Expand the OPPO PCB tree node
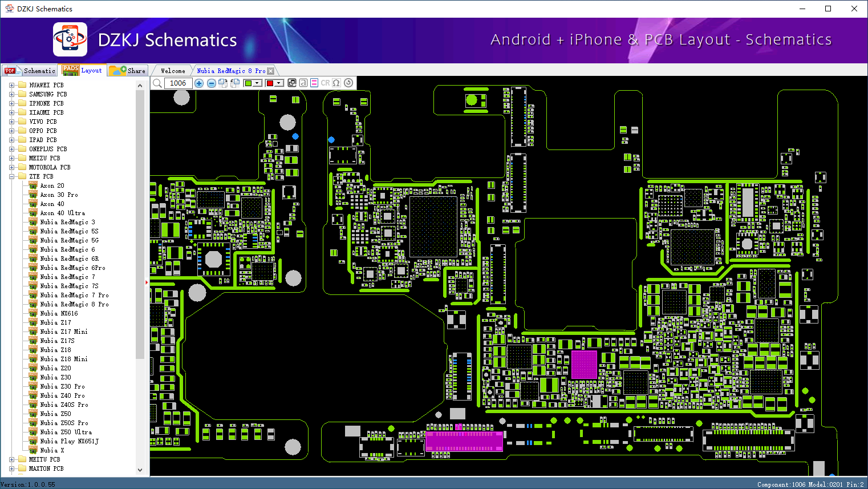The height and width of the screenshot is (489, 868). (x=11, y=131)
